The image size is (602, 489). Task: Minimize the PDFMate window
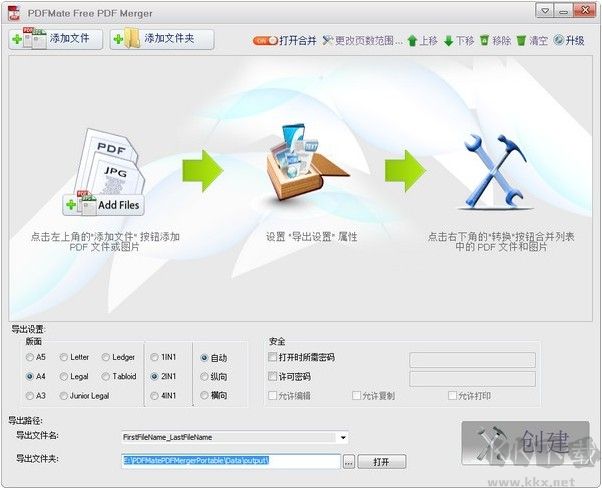(563, 11)
